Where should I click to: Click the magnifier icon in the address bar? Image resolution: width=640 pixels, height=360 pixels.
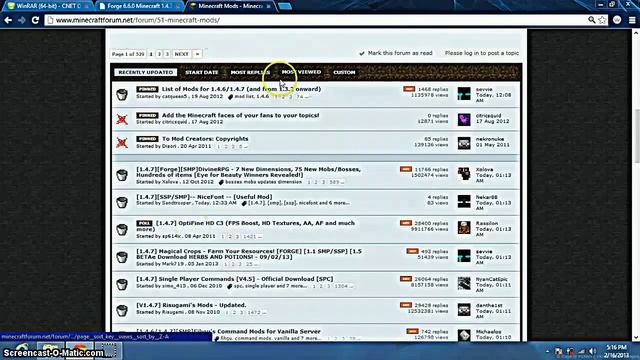591,20
